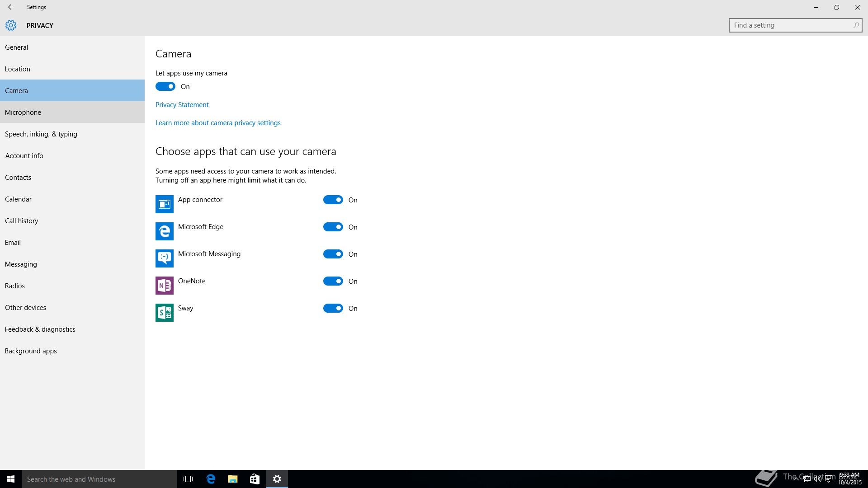Click the App connector app icon
This screenshot has height=488, width=868.
click(x=165, y=204)
